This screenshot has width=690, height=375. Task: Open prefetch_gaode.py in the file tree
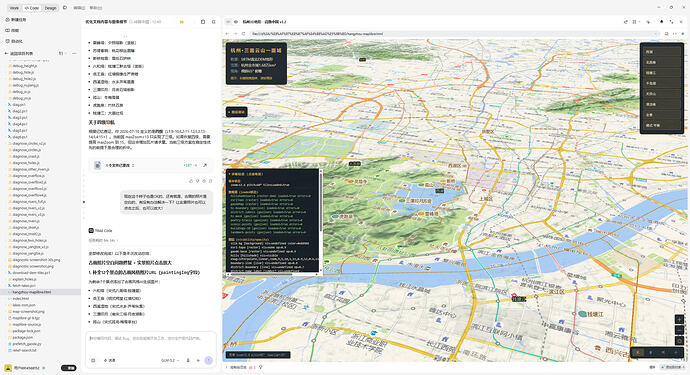pos(25,344)
